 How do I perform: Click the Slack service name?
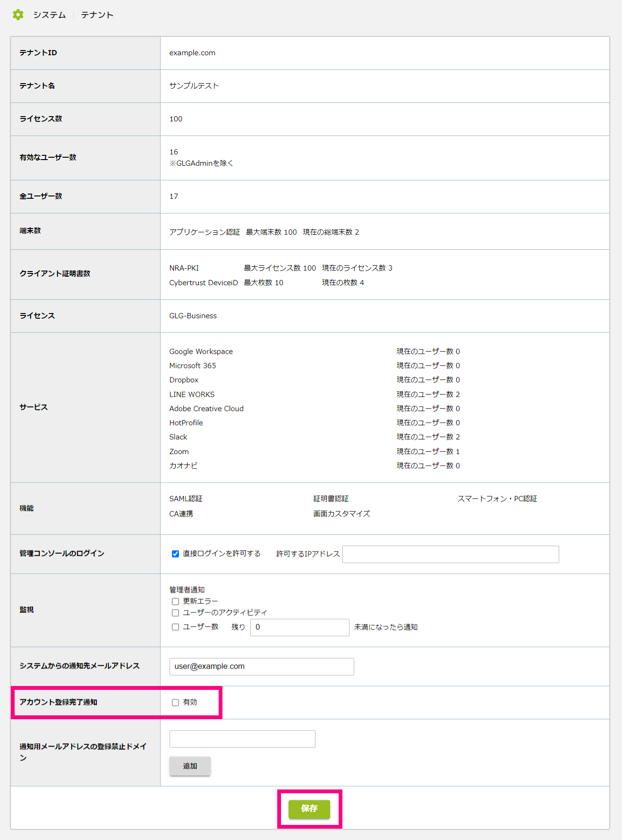178,437
